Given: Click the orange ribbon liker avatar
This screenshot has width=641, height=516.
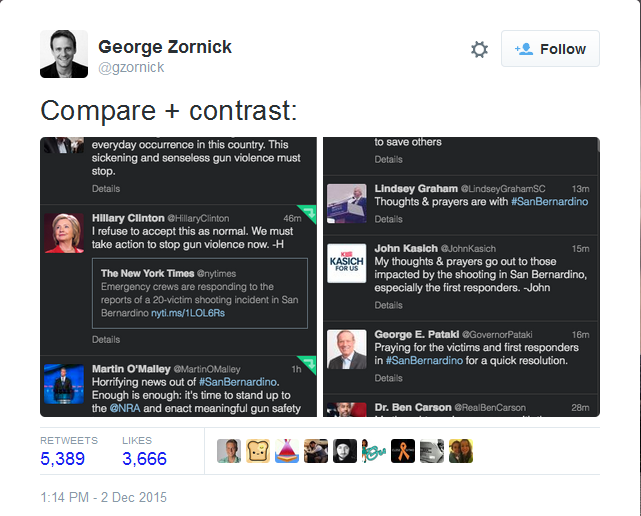Looking at the screenshot, I should click(403, 451).
